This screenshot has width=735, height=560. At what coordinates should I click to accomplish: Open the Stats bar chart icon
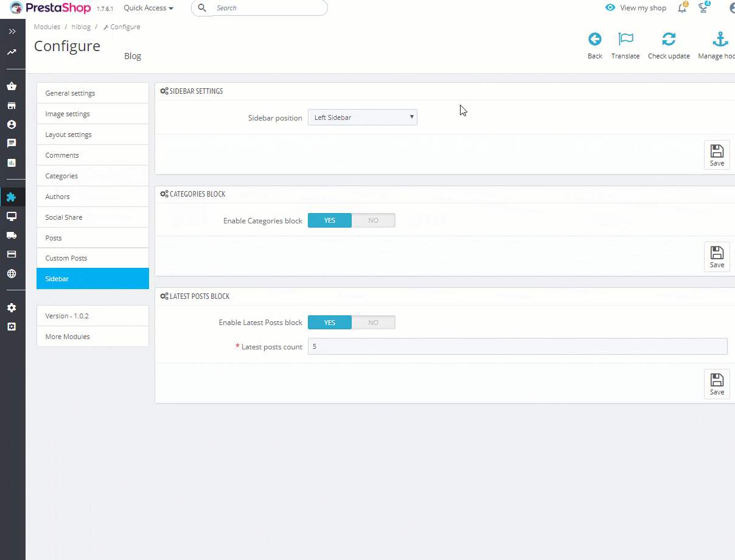click(12, 163)
